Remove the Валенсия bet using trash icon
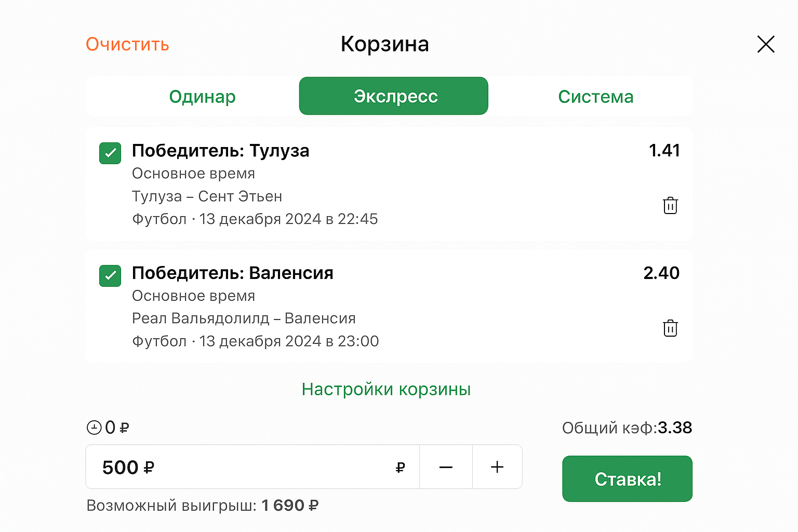The height and width of the screenshot is (532, 798). coord(670,328)
